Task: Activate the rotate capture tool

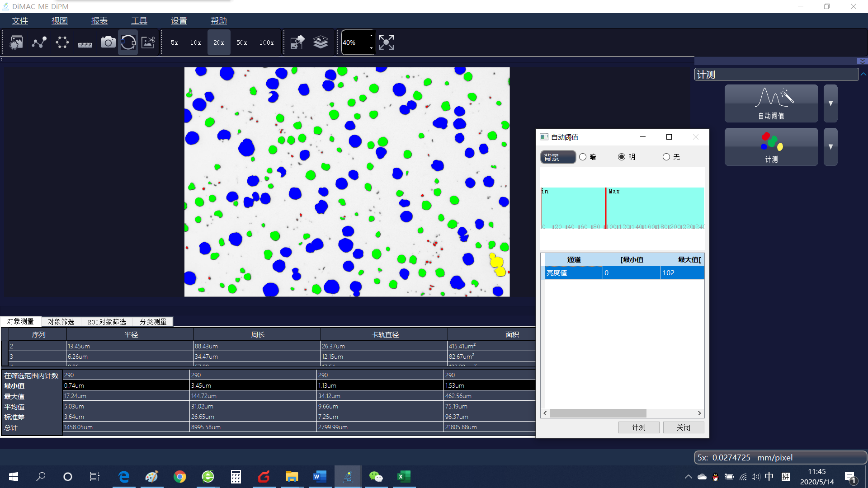Action: 128,42
